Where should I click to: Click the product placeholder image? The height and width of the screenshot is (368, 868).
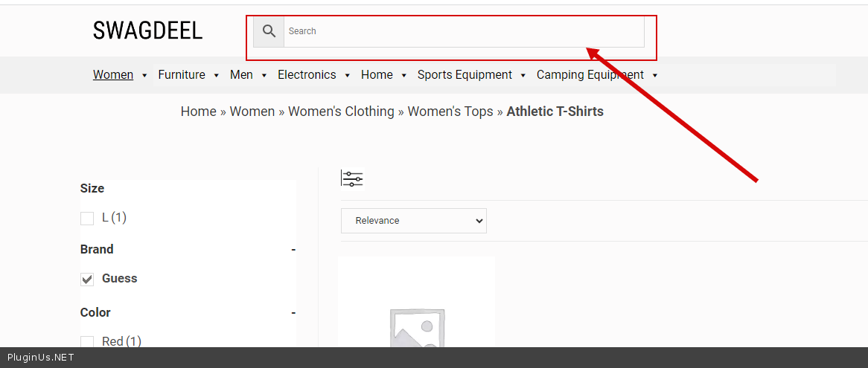click(416, 312)
